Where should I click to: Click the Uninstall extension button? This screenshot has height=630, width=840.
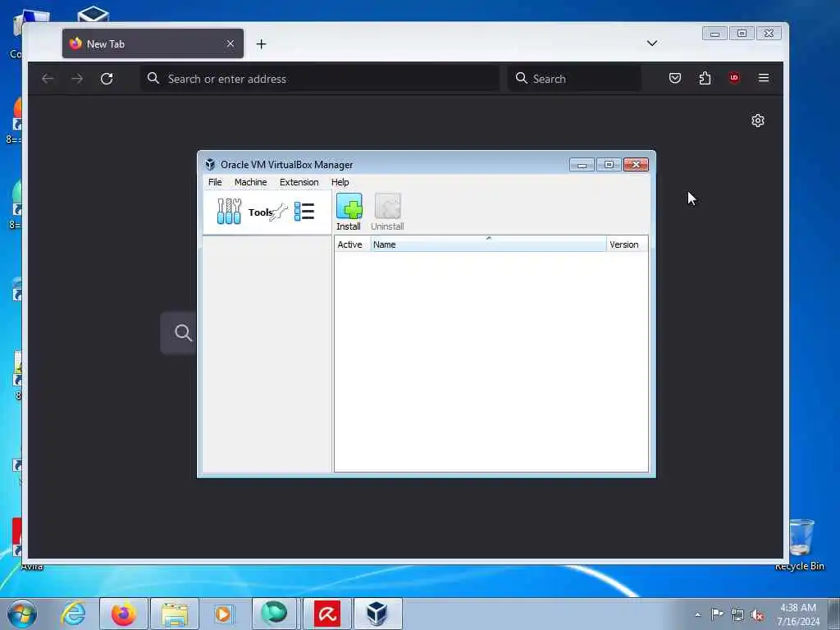[387, 212]
